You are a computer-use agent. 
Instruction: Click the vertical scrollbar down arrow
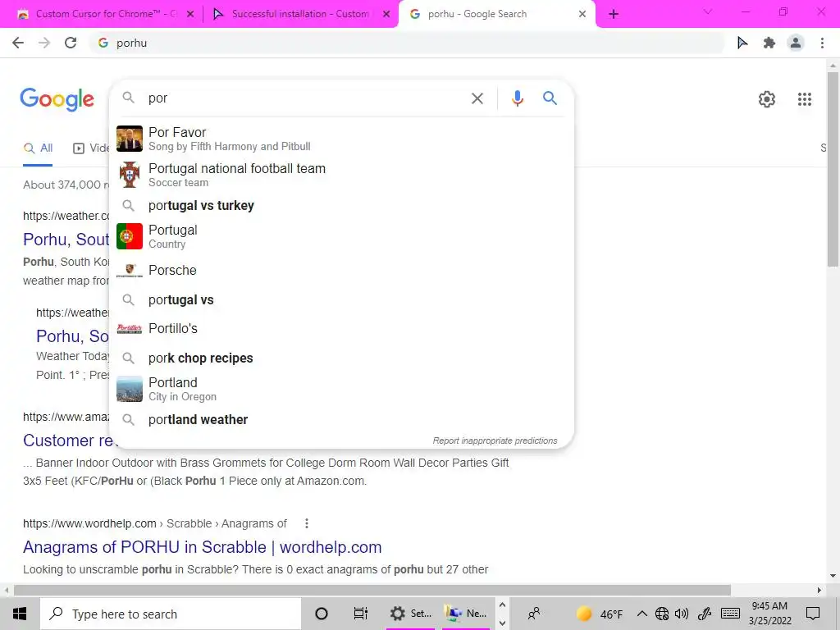point(833,577)
